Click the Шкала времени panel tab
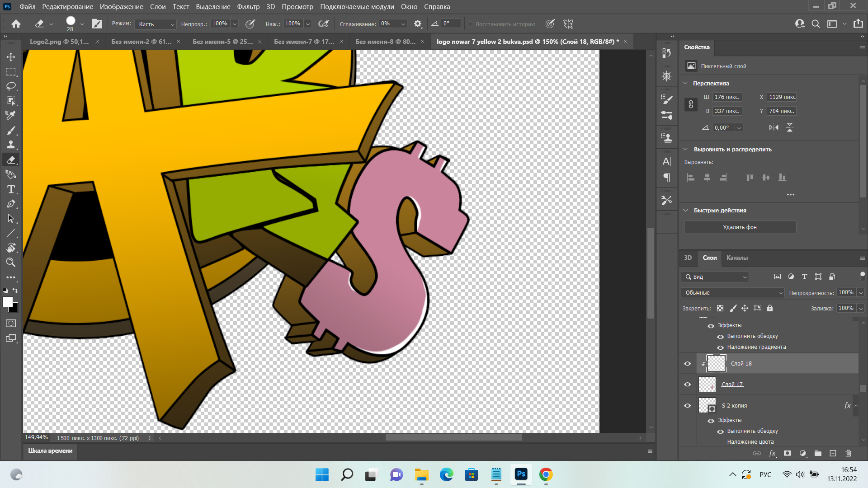 (50, 450)
